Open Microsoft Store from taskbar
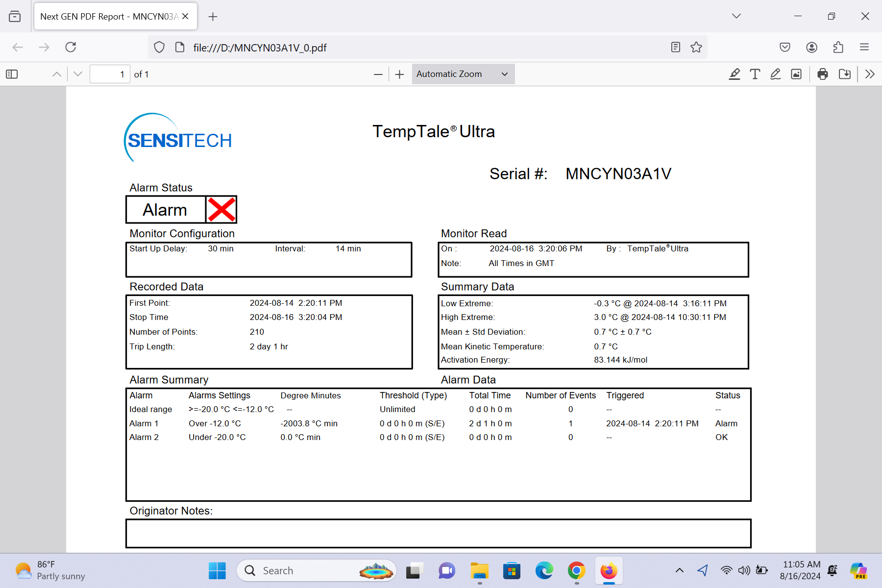 click(512, 571)
